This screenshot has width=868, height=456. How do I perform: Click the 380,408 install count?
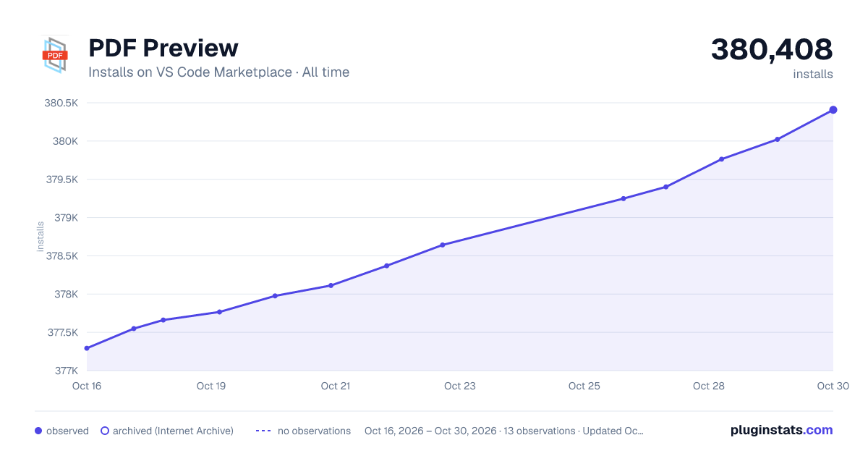click(772, 49)
